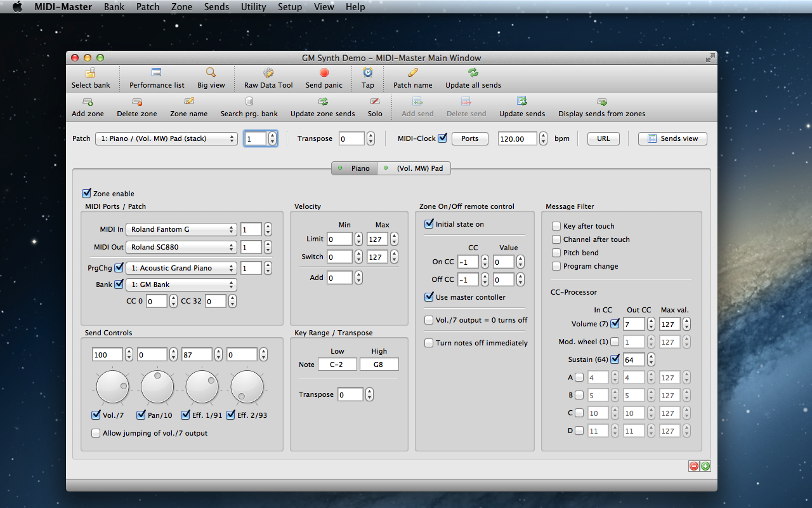812x508 pixels.
Task: Open the Patch dropdown
Action: click(x=166, y=138)
